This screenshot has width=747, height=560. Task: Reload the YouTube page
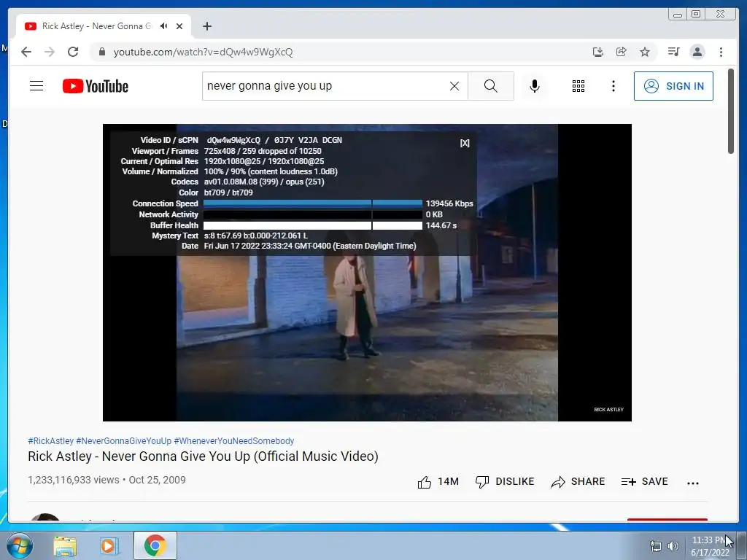[x=73, y=52]
